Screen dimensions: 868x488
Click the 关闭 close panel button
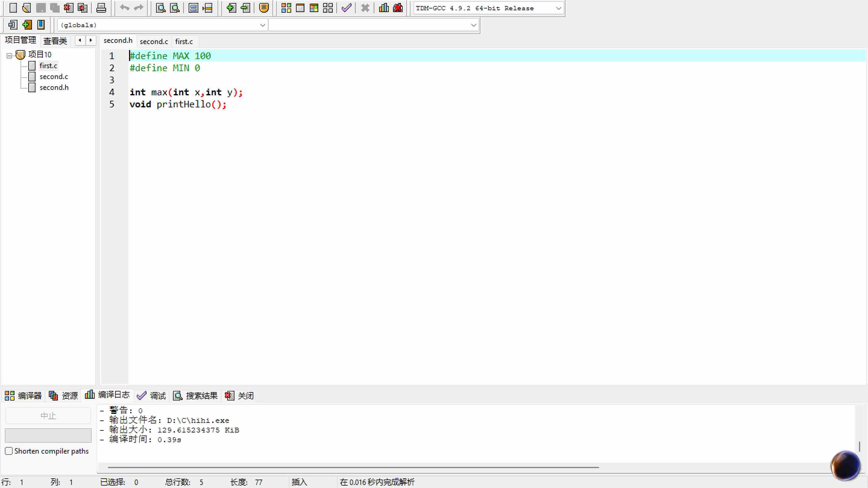(x=240, y=396)
